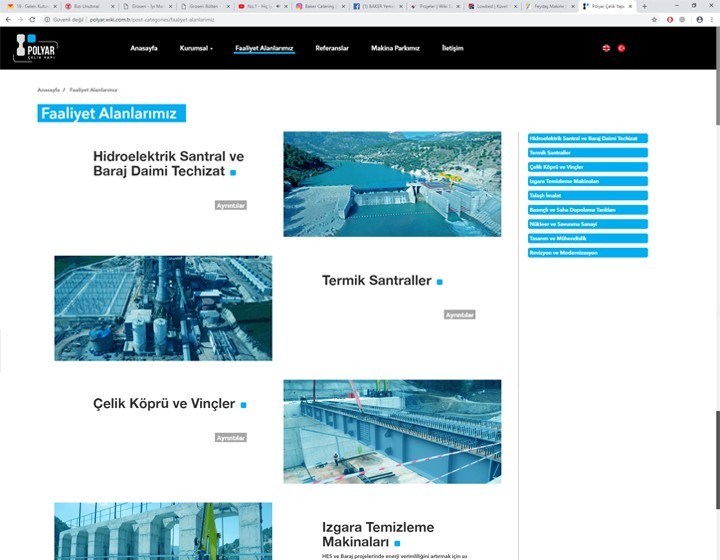Open site info icon beside 'Güvenli değil'
The width and height of the screenshot is (720, 560).
click(x=47, y=20)
